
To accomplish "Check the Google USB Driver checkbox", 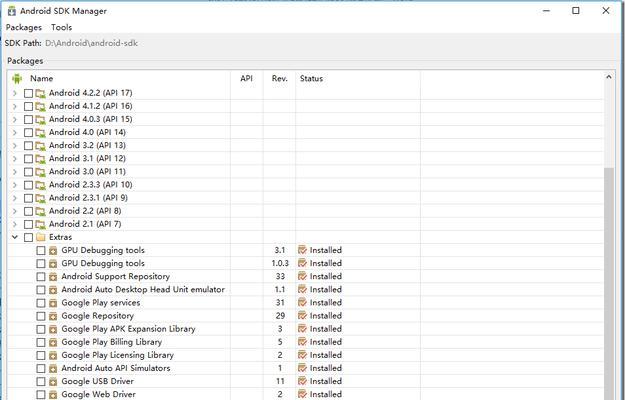I will pos(41,382).
